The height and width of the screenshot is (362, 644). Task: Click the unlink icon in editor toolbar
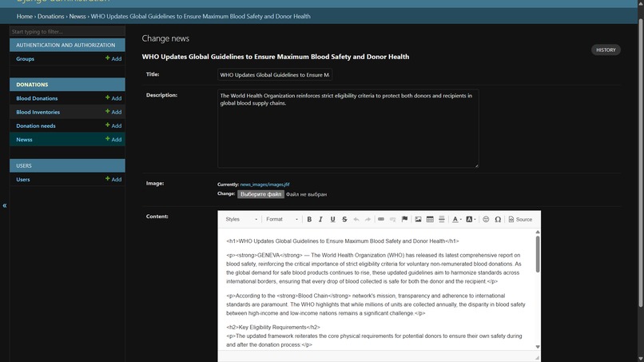pyautogui.click(x=392, y=220)
